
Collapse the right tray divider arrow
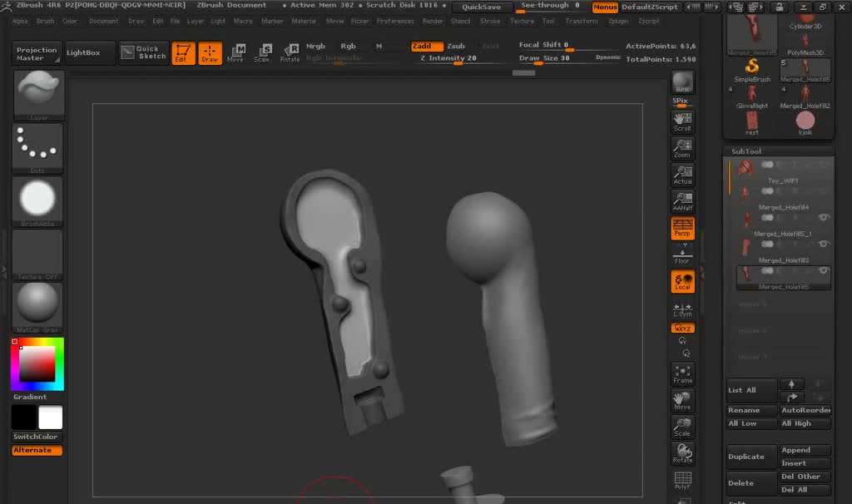coord(702,273)
